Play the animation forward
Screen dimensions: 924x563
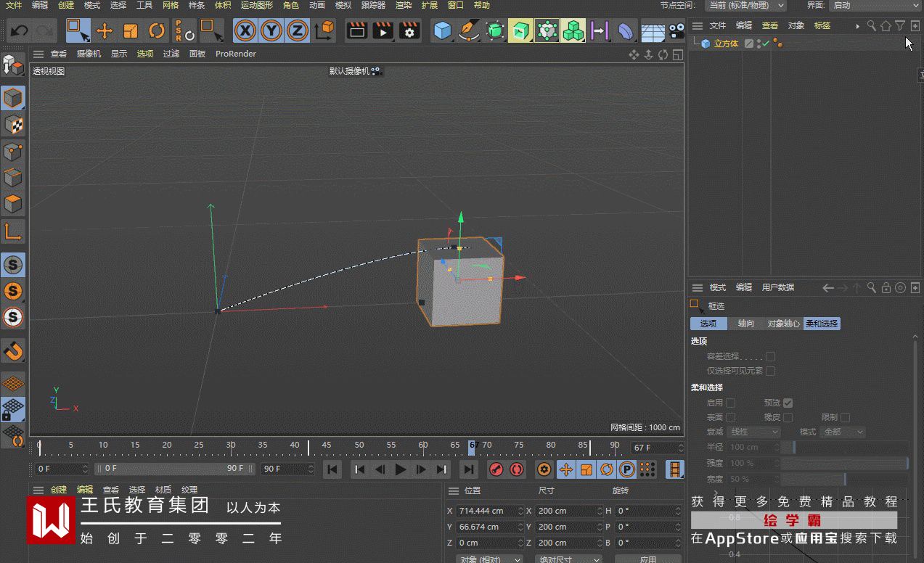coord(400,469)
